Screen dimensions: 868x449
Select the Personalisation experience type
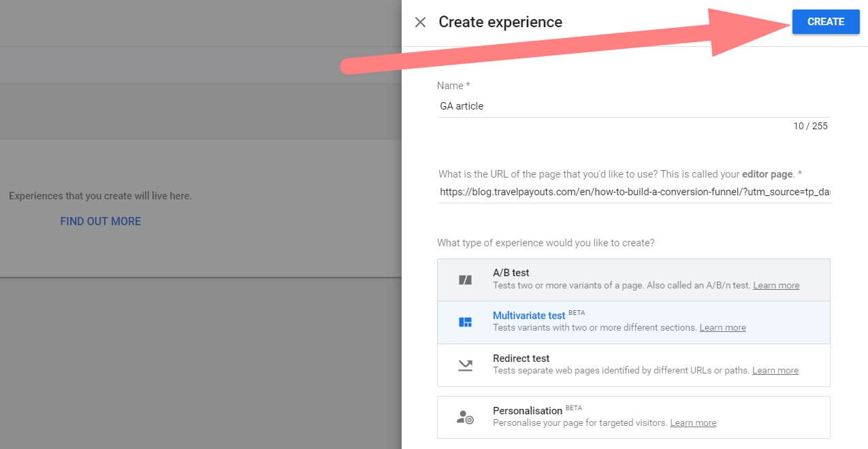(x=528, y=411)
